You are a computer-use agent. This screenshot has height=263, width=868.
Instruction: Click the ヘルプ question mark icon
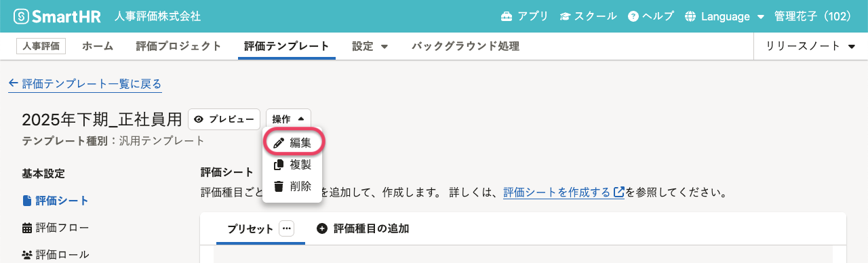point(633,16)
